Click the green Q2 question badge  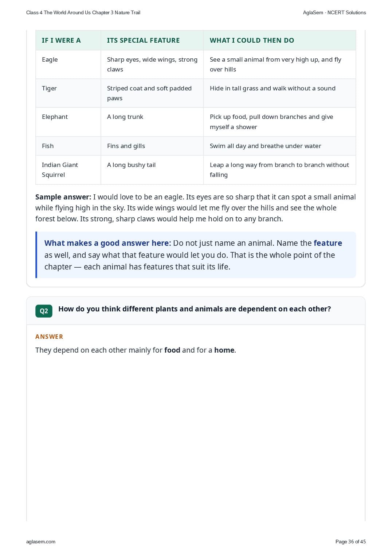[x=44, y=311]
